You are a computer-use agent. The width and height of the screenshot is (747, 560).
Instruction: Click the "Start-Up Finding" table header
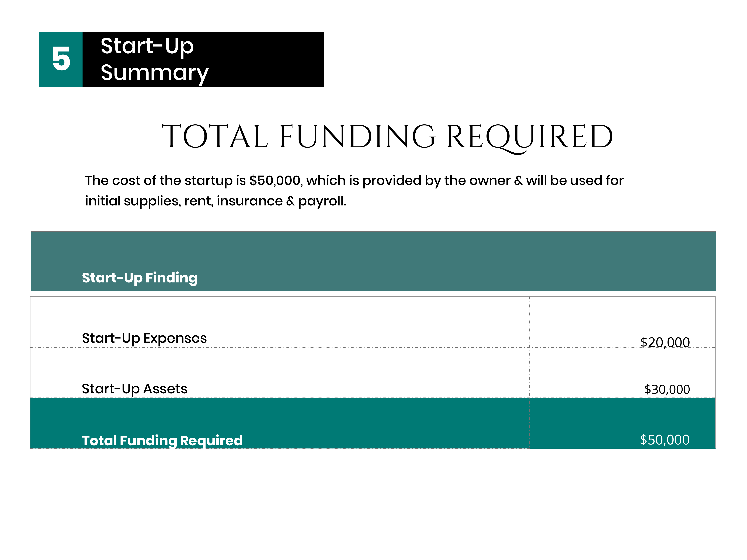(140, 278)
